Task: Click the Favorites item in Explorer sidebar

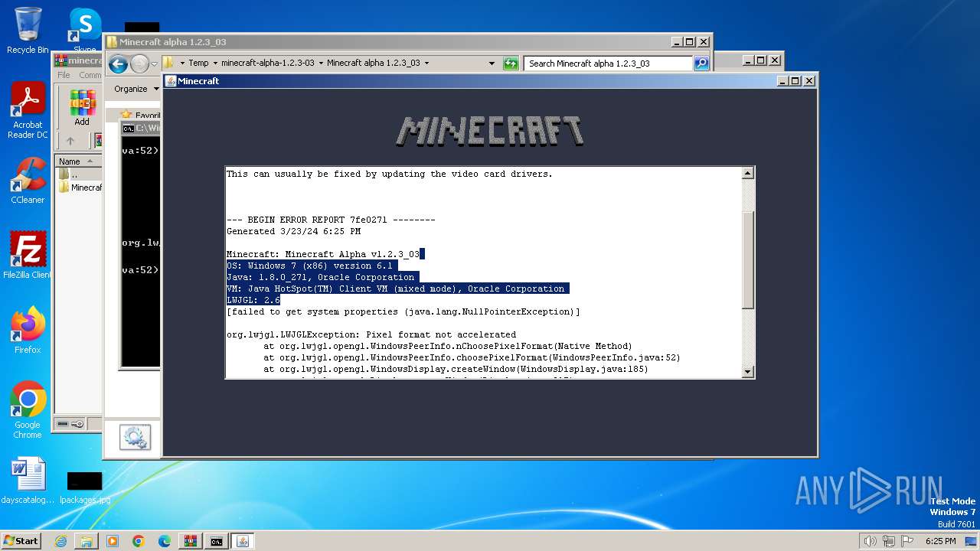Action: pos(140,116)
